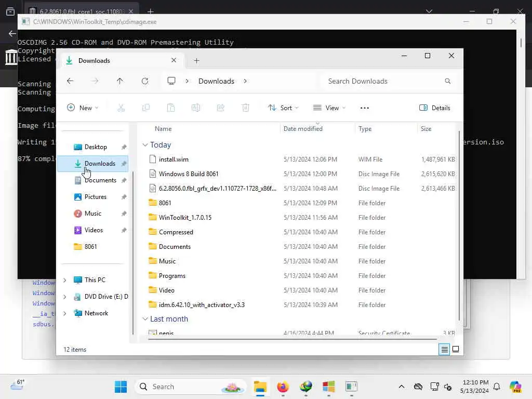Click the file list horizontal scrollbar
The height and width of the screenshot is (399, 532).
point(292,339)
